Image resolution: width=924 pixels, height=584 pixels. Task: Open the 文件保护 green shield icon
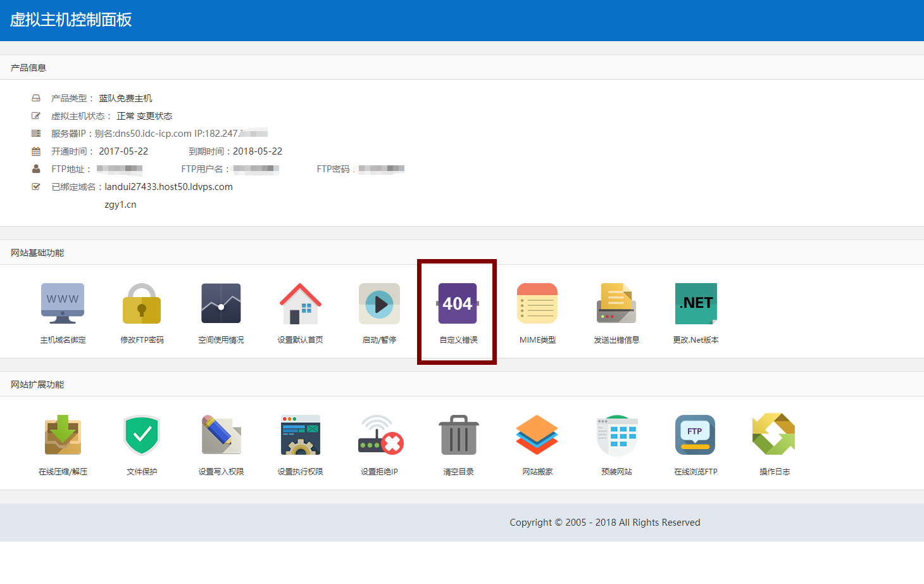pos(142,435)
